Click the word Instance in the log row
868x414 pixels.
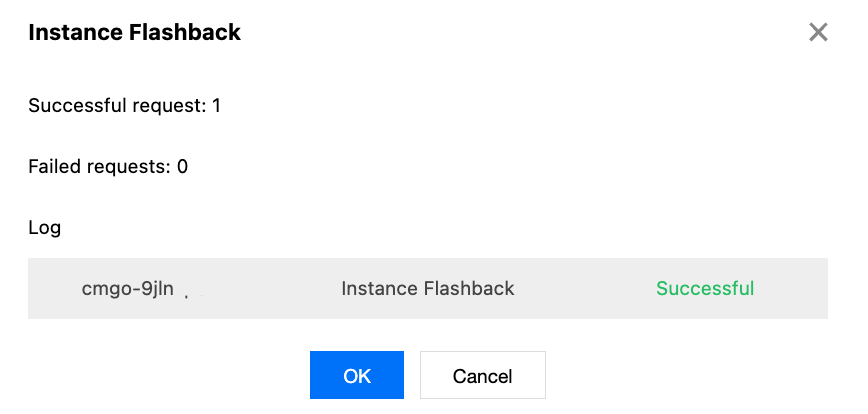click(380, 289)
